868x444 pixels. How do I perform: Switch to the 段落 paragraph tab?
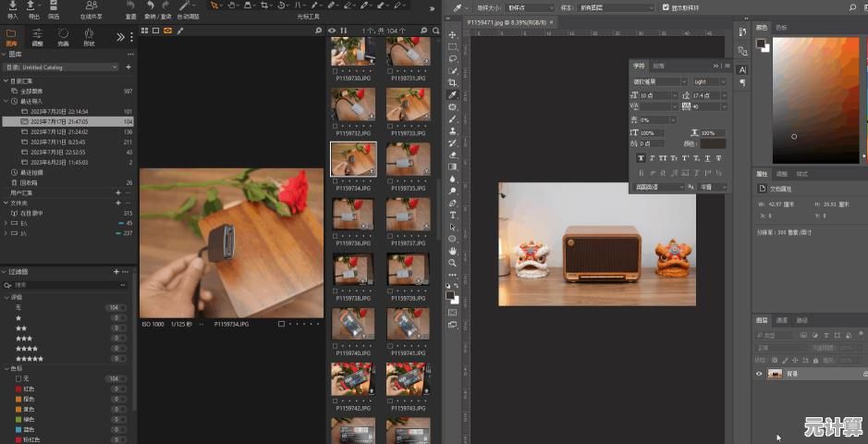click(x=658, y=66)
